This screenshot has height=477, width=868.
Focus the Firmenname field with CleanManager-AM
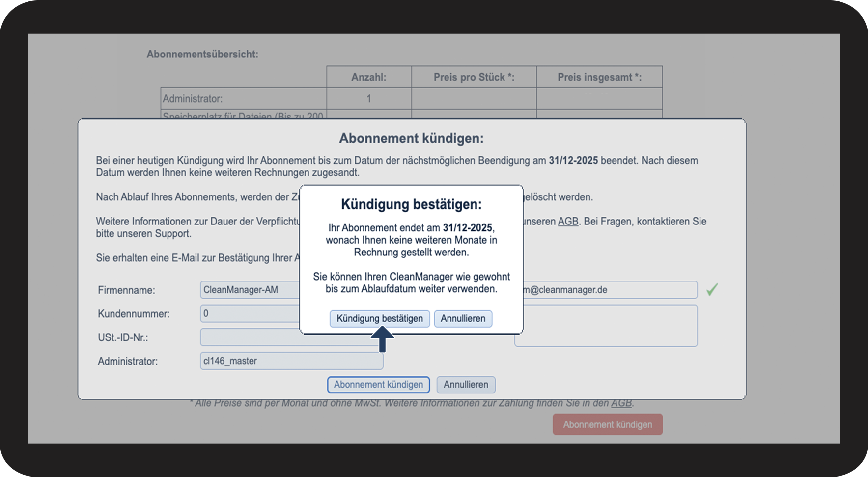[251, 290]
